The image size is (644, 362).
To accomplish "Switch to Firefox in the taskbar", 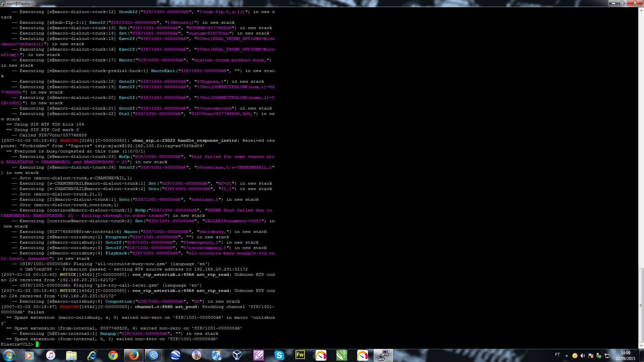I will click(x=133, y=355).
